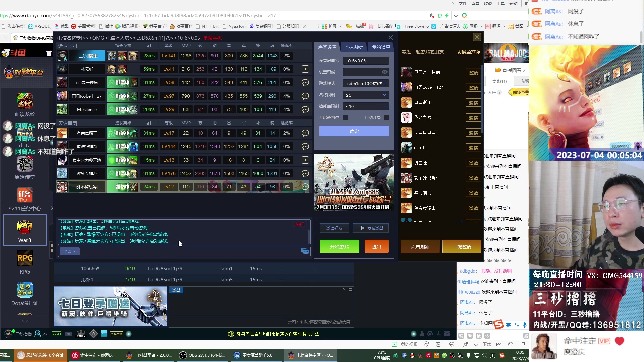
Task: Click the 热门 hot tag in chat box
Action: point(299,224)
